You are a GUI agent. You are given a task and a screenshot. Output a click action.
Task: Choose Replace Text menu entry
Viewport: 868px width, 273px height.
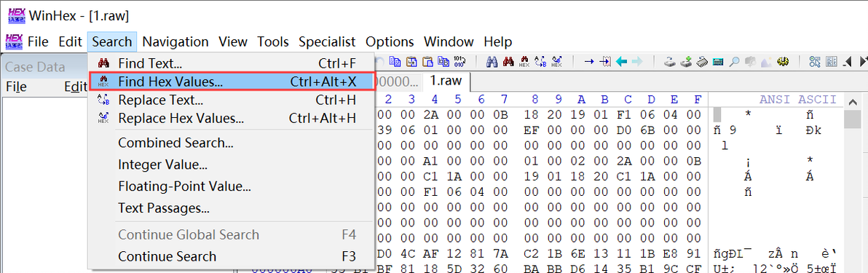click(232, 100)
